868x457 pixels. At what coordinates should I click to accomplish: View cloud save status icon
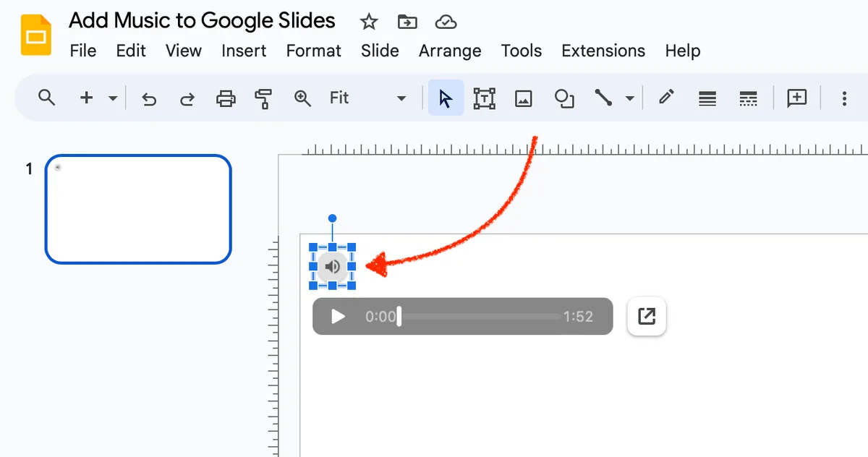pyautogui.click(x=446, y=22)
